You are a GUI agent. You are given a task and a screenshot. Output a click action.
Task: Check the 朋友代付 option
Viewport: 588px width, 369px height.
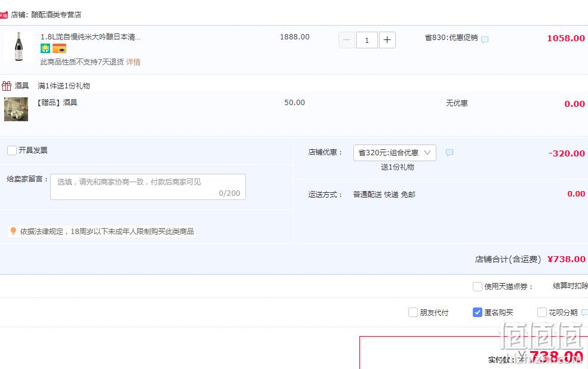pos(413,312)
